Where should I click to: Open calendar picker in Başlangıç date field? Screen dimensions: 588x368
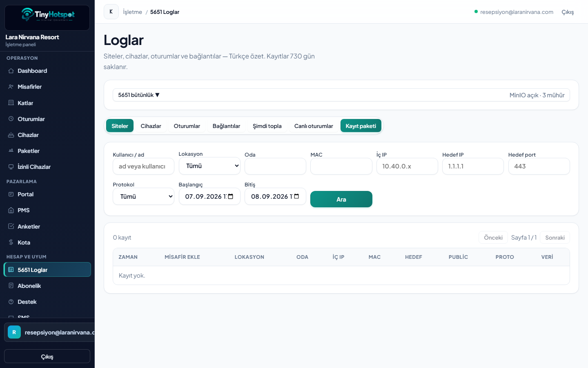click(x=231, y=196)
